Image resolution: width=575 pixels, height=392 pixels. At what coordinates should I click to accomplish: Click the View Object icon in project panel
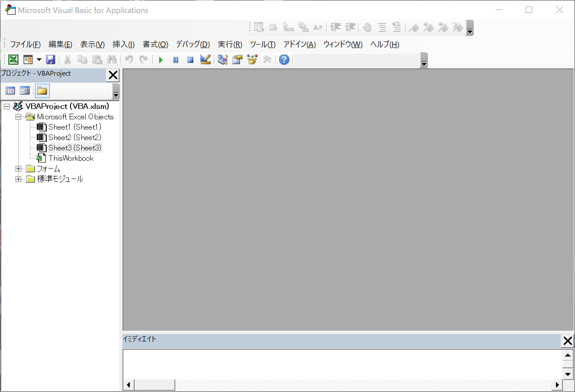pos(25,91)
